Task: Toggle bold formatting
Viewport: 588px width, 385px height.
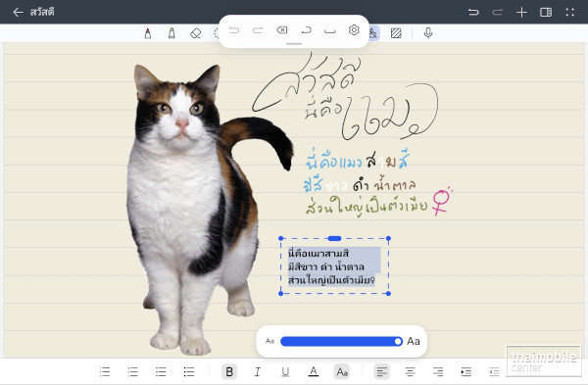Action: coord(229,372)
